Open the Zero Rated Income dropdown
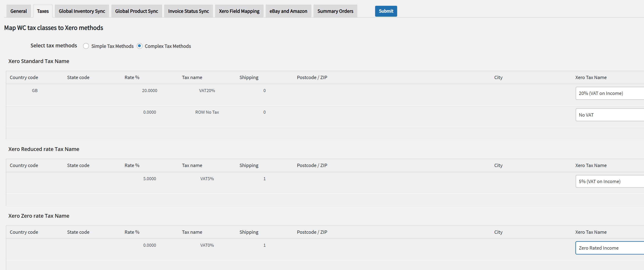 tap(610, 248)
